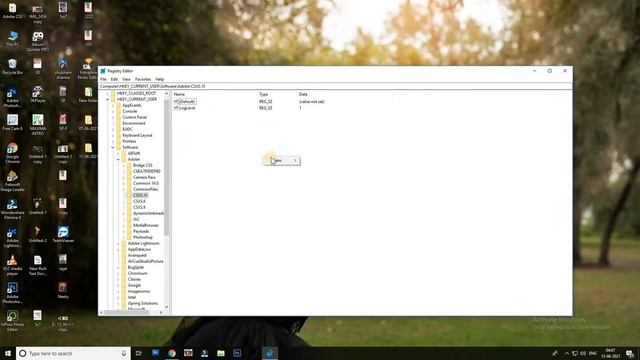Collapse the Adobe key
The image size is (640, 360).
(118, 159)
